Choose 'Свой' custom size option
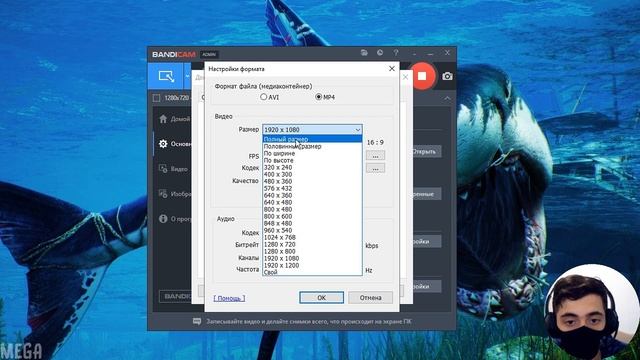The image size is (640, 360). 312,272
